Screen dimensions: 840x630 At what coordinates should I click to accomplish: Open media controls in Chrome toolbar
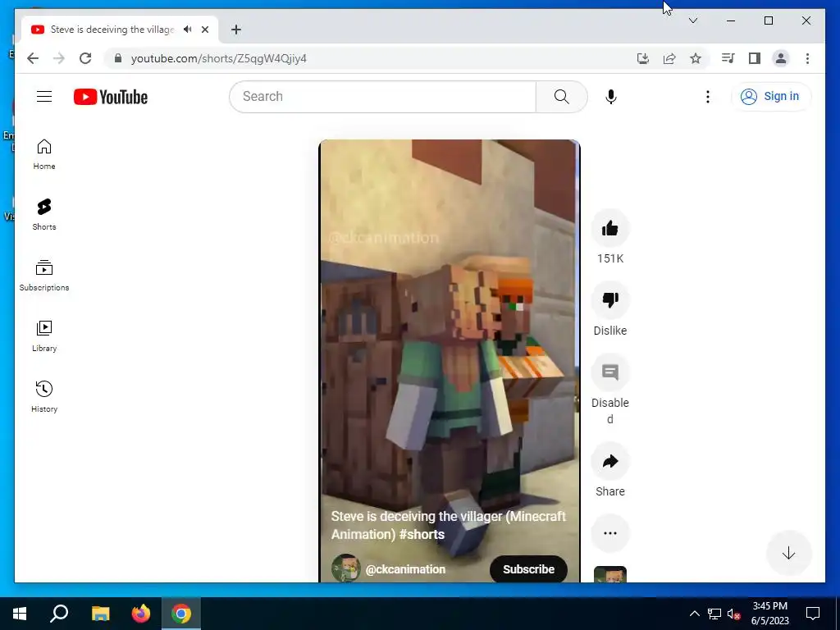(728, 58)
